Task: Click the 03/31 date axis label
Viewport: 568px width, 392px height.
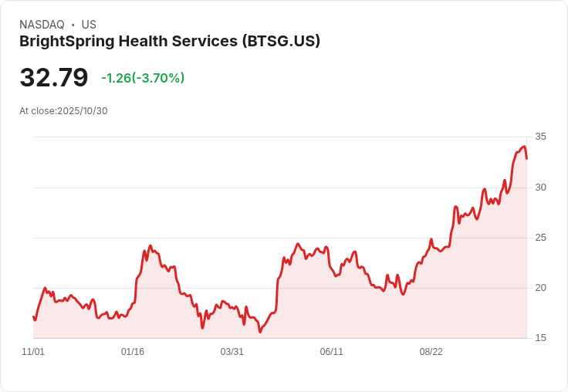Action: pos(232,352)
